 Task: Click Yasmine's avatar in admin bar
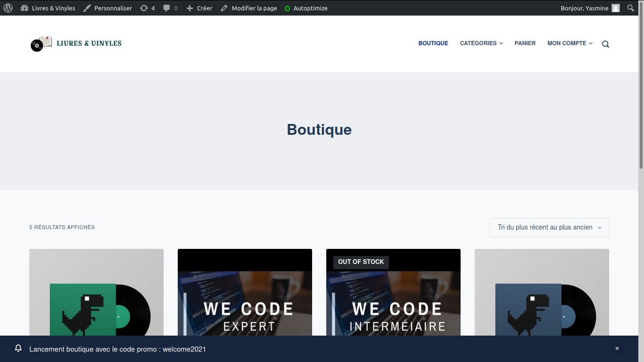[x=616, y=8]
